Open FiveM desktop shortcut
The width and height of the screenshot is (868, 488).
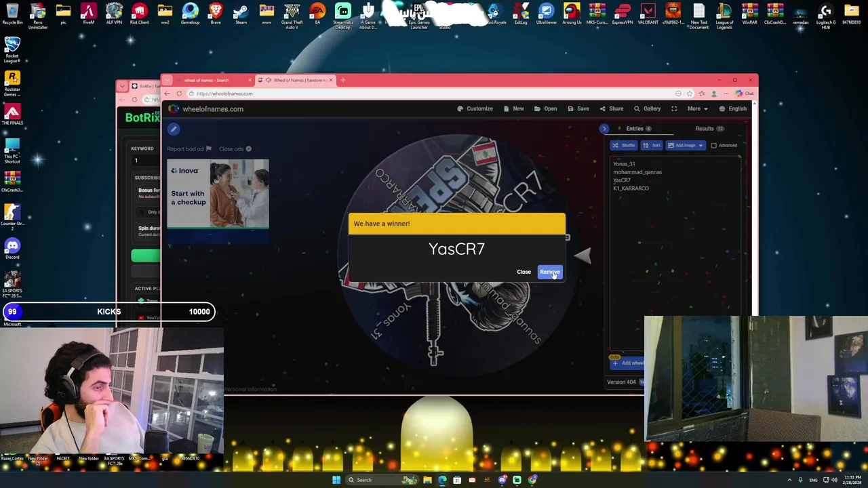88,14
